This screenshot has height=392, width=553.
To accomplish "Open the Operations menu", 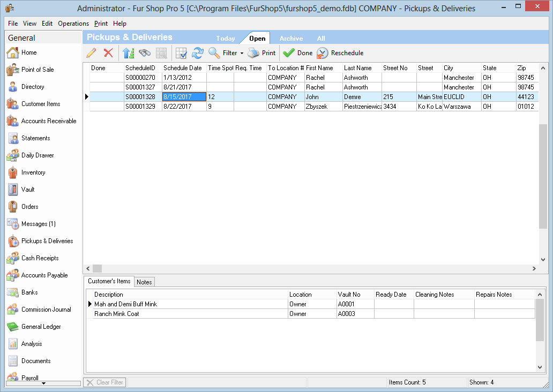I will pyautogui.click(x=73, y=24).
